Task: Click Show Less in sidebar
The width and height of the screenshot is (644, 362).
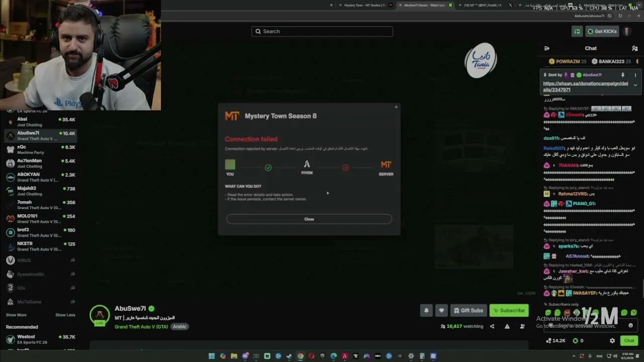Action: coord(65,315)
